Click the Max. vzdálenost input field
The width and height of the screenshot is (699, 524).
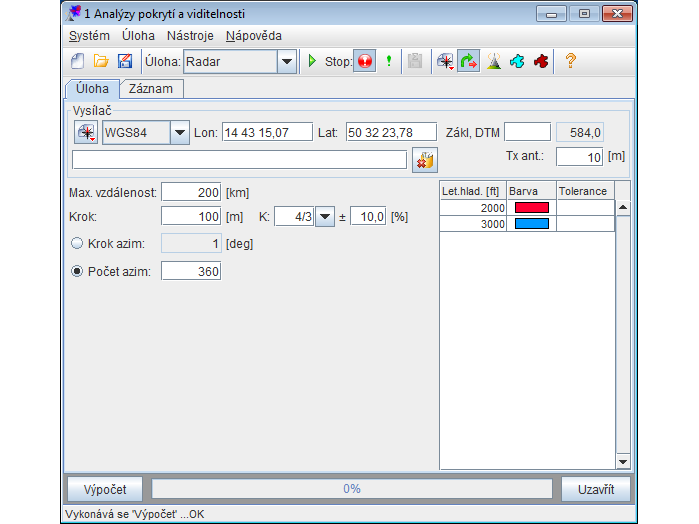point(190,192)
